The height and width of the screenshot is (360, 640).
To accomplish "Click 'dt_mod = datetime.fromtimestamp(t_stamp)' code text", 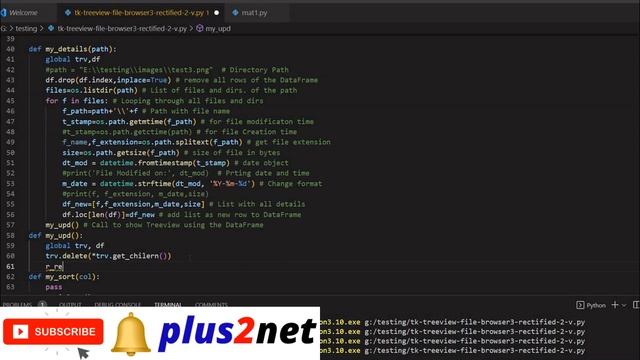I will tap(146, 163).
